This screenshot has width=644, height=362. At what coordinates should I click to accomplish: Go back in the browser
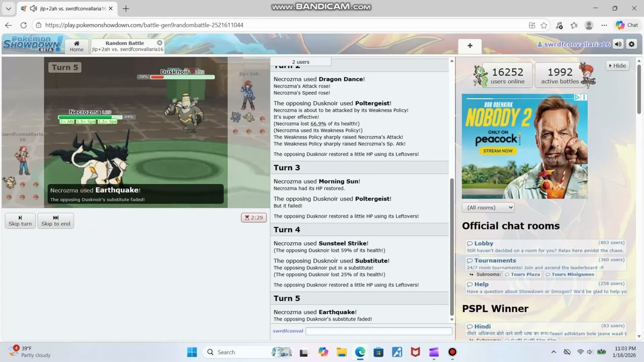click(x=8, y=25)
